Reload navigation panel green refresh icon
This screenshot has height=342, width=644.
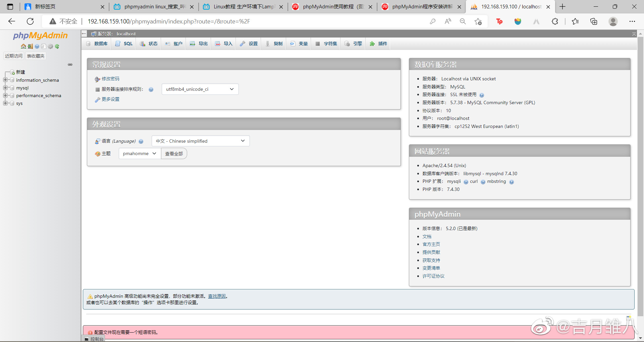(57, 47)
